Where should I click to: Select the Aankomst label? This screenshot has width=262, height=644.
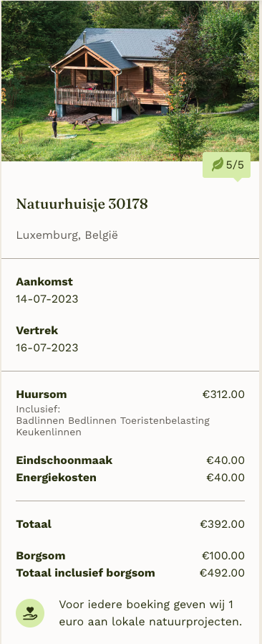[44, 282]
